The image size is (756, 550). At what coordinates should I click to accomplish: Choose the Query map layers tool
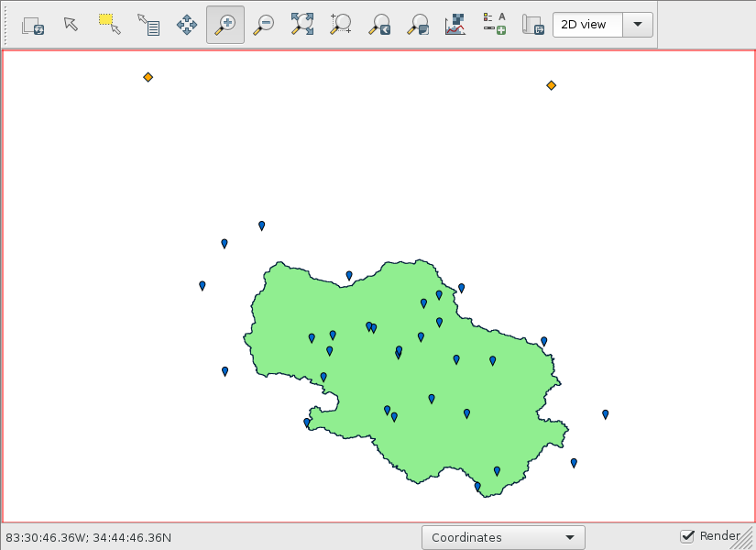pos(148,25)
